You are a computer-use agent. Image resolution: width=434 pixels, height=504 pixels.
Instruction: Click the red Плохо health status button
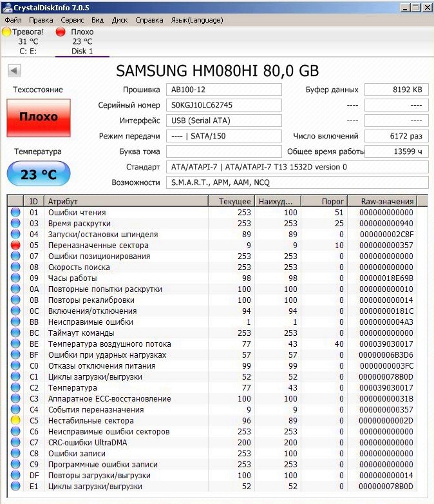39,118
